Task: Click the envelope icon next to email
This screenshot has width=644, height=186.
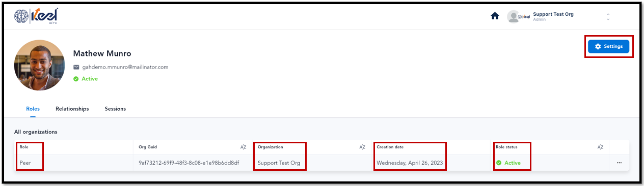Action: pyautogui.click(x=76, y=67)
